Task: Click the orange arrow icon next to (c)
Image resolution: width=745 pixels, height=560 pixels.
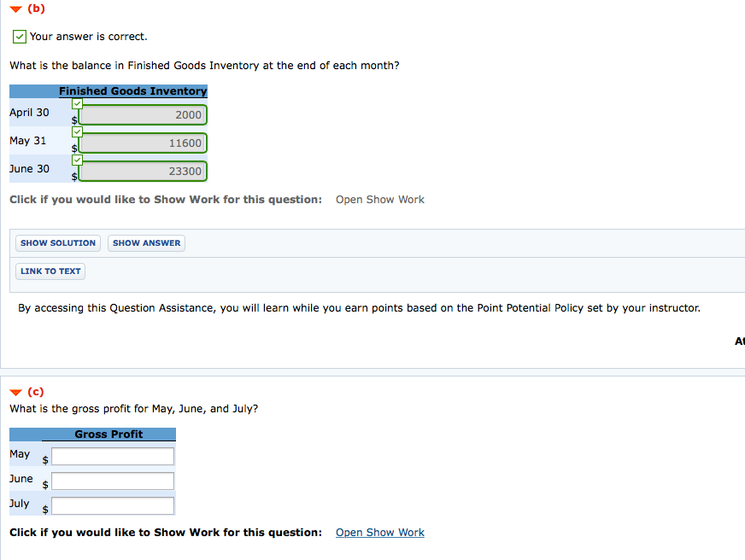Action: (x=14, y=392)
